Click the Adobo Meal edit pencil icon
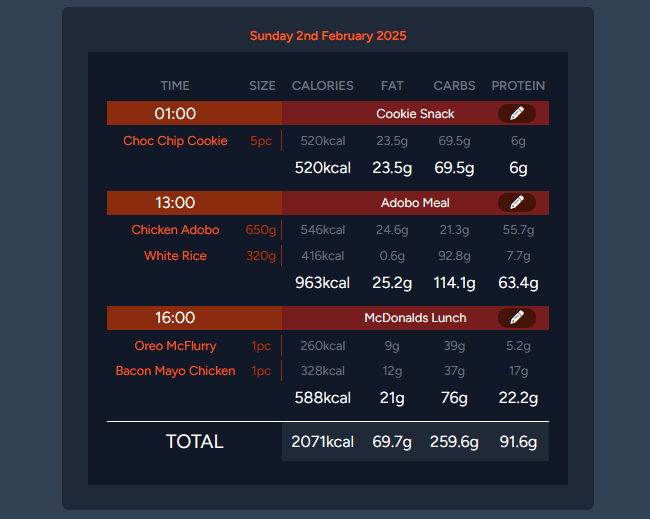The width and height of the screenshot is (650, 519). click(x=516, y=203)
